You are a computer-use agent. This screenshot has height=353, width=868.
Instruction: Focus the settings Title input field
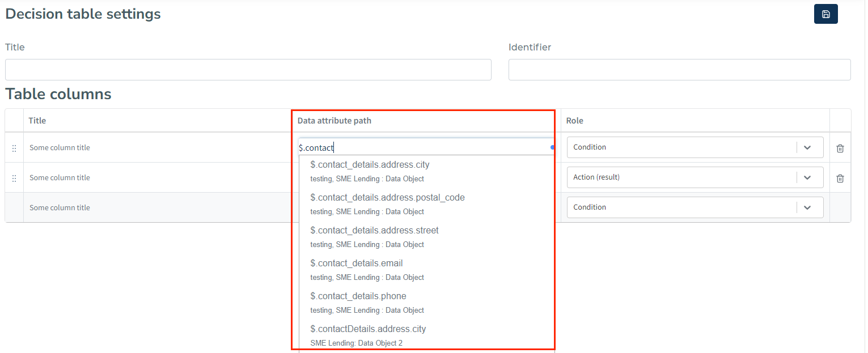pos(248,70)
